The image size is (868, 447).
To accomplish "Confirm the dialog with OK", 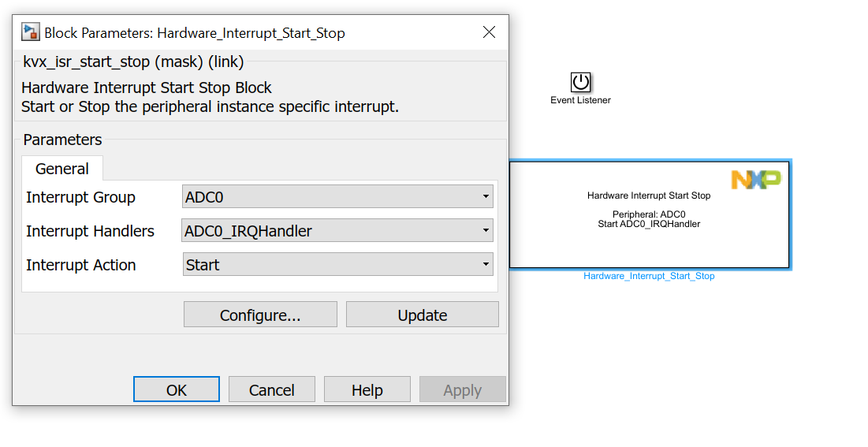I will [x=177, y=389].
